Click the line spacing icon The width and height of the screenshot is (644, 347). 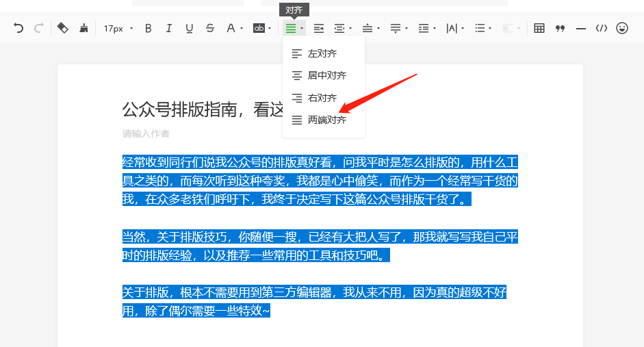point(424,28)
